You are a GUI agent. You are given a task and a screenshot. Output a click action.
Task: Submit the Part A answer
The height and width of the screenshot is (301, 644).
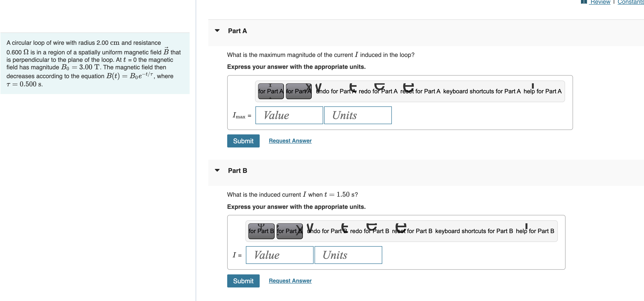[x=243, y=141]
